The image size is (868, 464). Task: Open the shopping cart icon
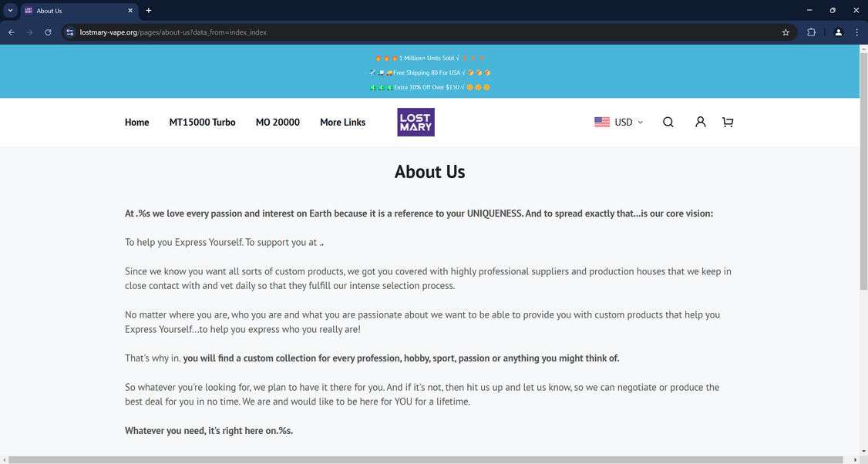[728, 122]
